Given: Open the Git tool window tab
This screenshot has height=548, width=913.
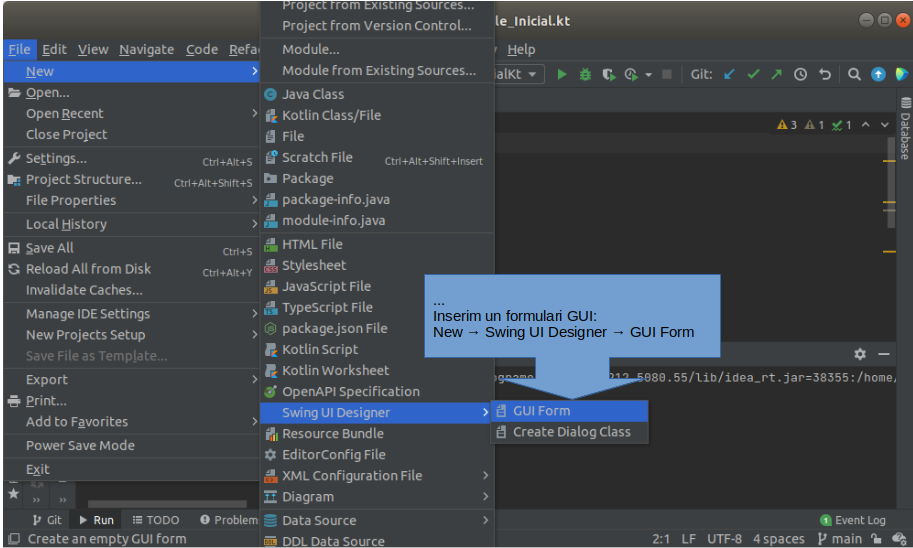Looking at the screenshot, I should coord(47,520).
